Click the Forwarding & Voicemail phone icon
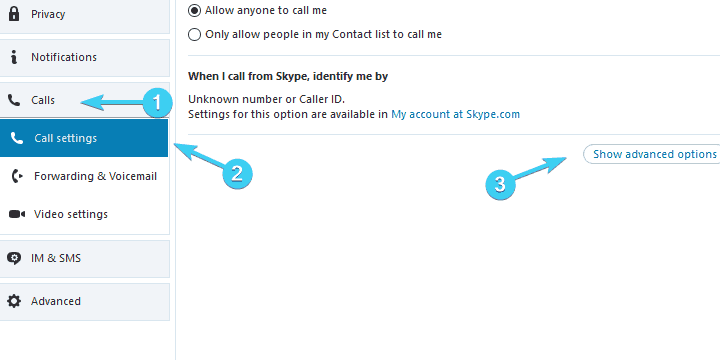Image resolution: width=720 pixels, height=360 pixels. click(x=17, y=176)
